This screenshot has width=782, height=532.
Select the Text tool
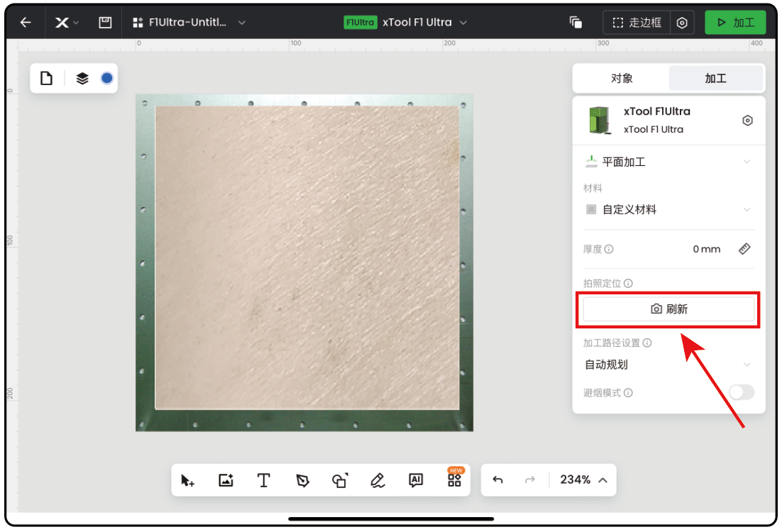264,481
